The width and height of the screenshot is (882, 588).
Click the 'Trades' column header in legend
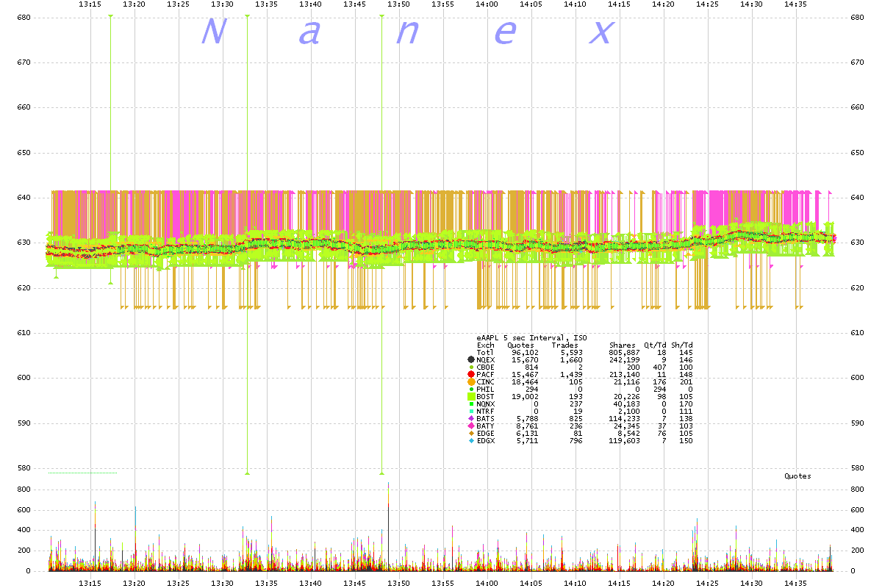click(565, 345)
